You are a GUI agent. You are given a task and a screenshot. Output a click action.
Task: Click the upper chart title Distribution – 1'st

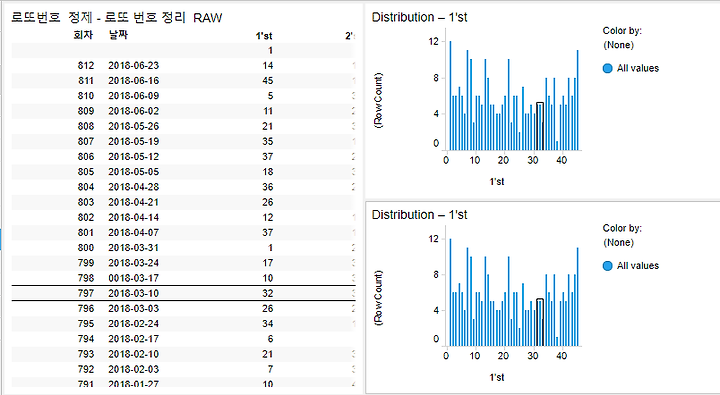click(419, 17)
